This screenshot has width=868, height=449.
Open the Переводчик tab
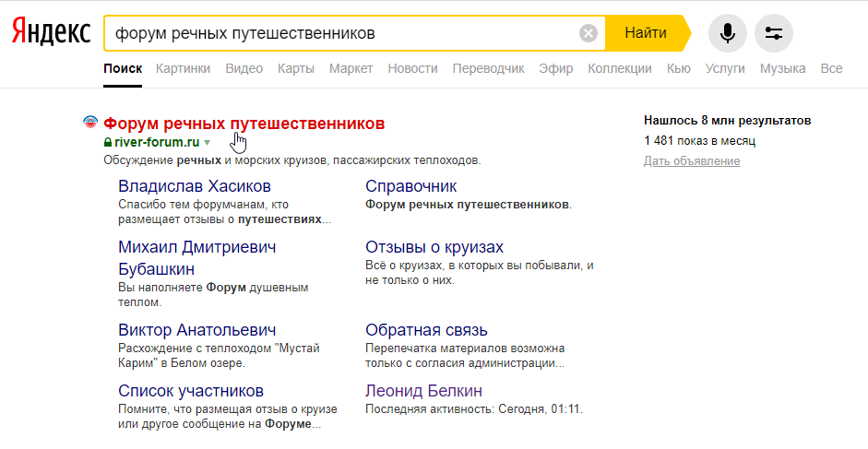coord(488,68)
